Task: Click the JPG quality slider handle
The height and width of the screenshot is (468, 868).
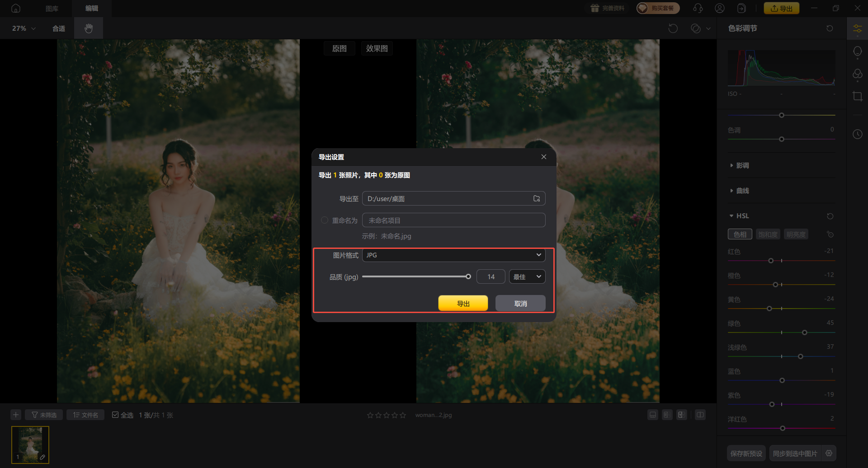Action: coord(468,277)
